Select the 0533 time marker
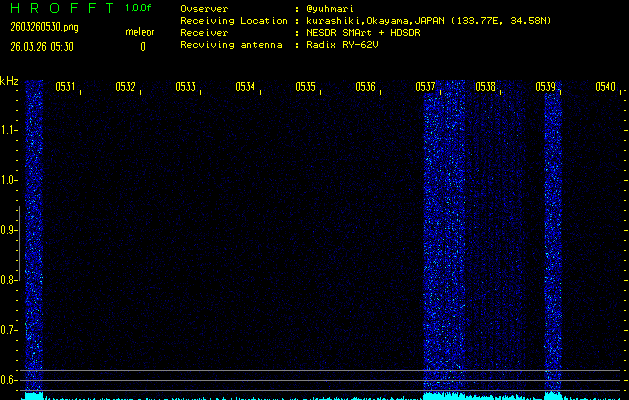This screenshot has width=629, height=400. point(185,87)
